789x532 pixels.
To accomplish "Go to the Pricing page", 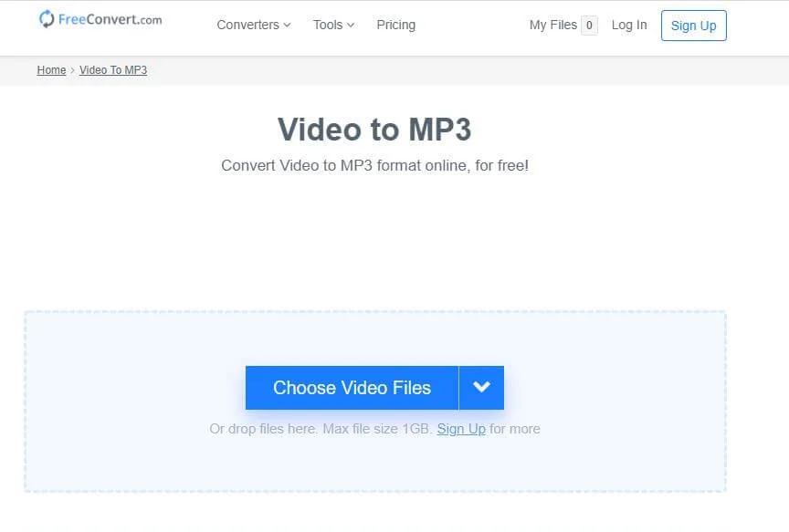I will 395,25.
